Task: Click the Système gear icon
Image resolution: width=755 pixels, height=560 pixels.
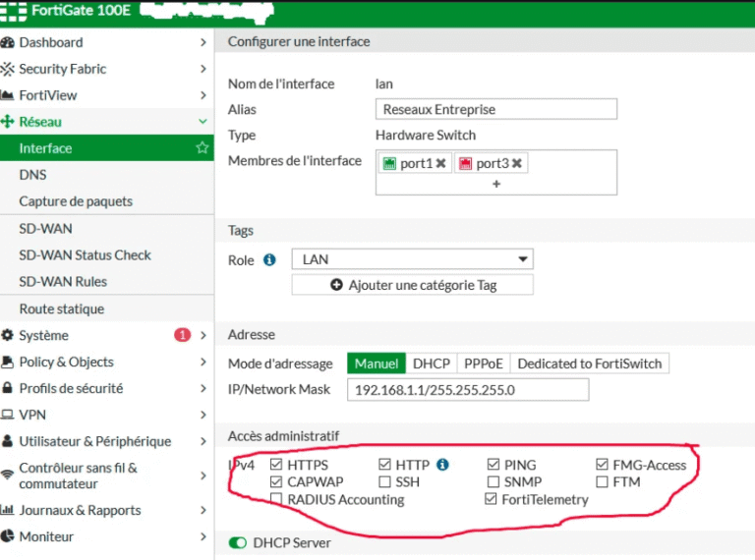Action: point(7,335)
